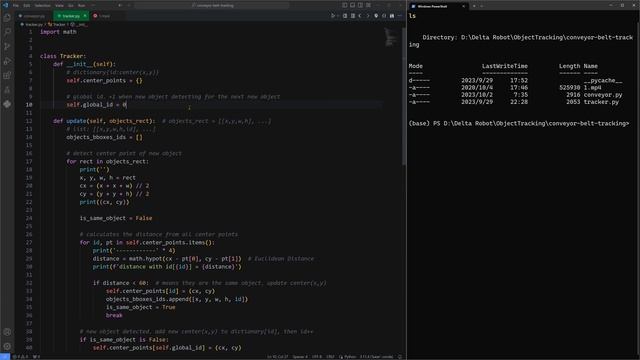Open the Testing flask view
Viewport: 640px width, 360px height.
tap(7, 90)
